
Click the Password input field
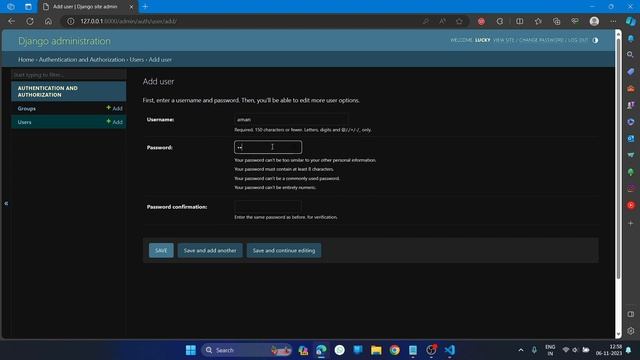tap(268, 147)
